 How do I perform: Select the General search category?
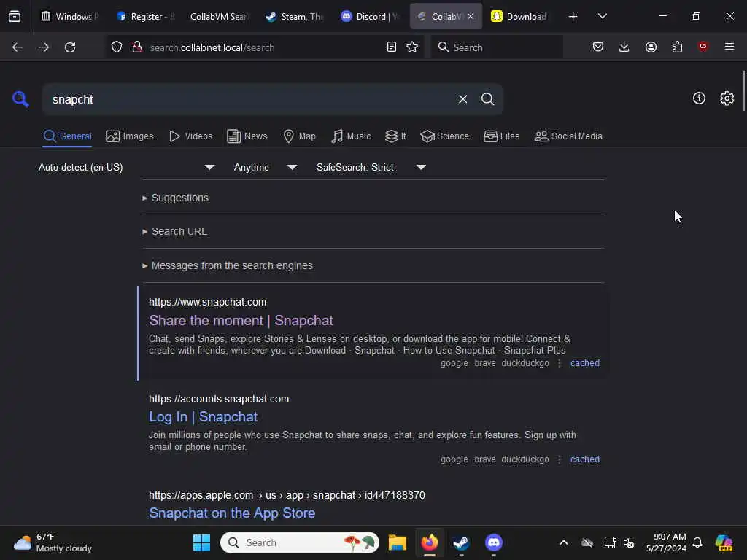pos(67,136)
